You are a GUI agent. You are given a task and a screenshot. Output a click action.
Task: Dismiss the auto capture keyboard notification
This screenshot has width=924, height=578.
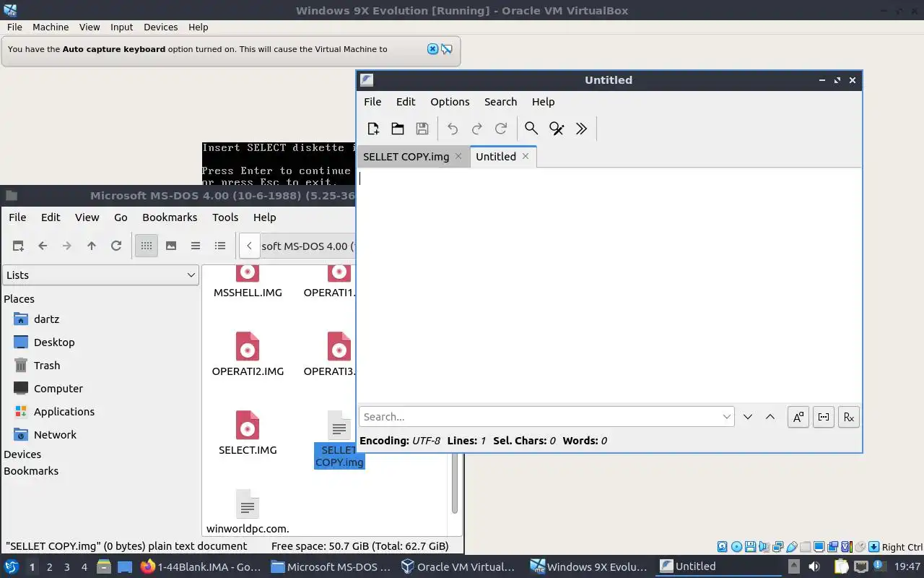pyautogui.click(x=432, y=49)
